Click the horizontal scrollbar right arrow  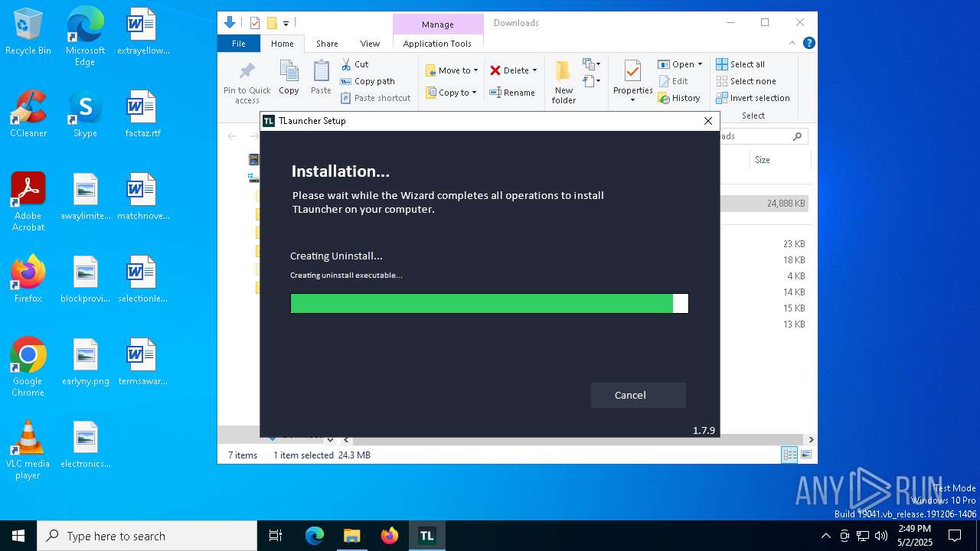(811, 439)
